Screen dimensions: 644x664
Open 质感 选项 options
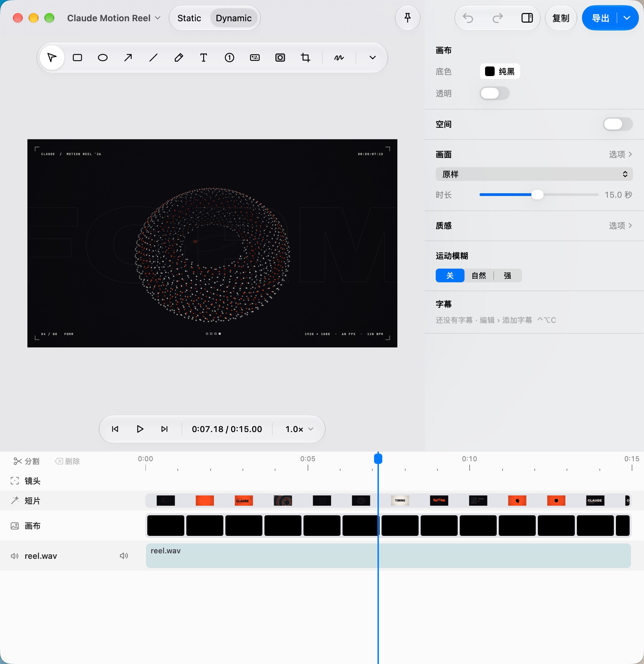(620, 226)
